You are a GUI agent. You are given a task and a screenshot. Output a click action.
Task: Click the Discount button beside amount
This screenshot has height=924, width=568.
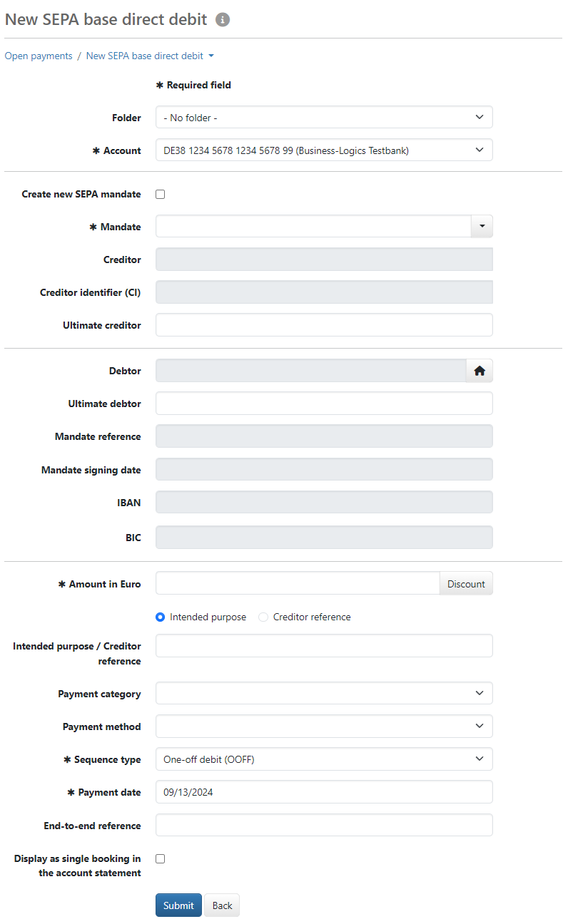pyautogui.click(x=466, y=584)
